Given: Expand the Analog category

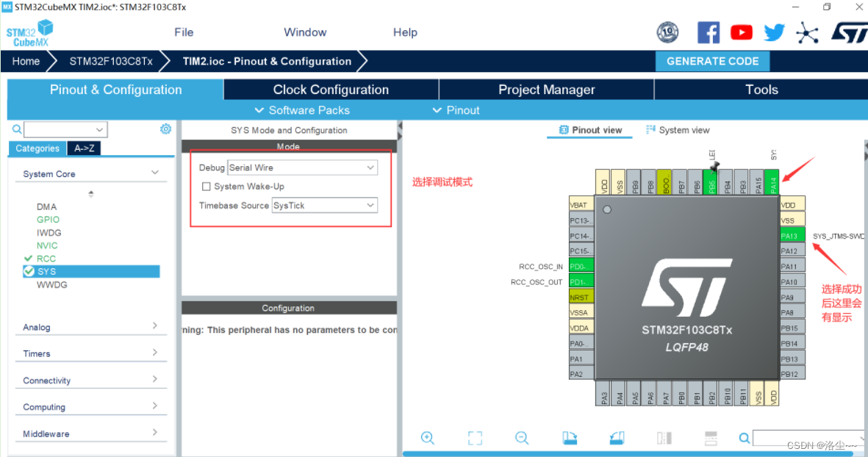Looking at the screenshot, I should 155,326.
